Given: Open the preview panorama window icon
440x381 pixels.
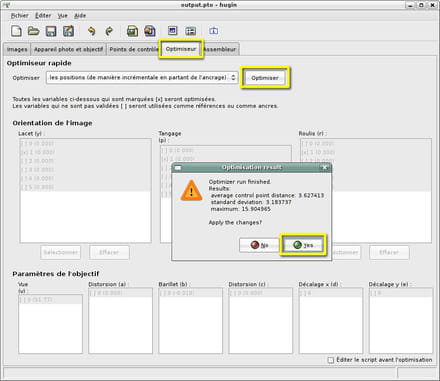Looking at the screenshot, I should point(172,31).
